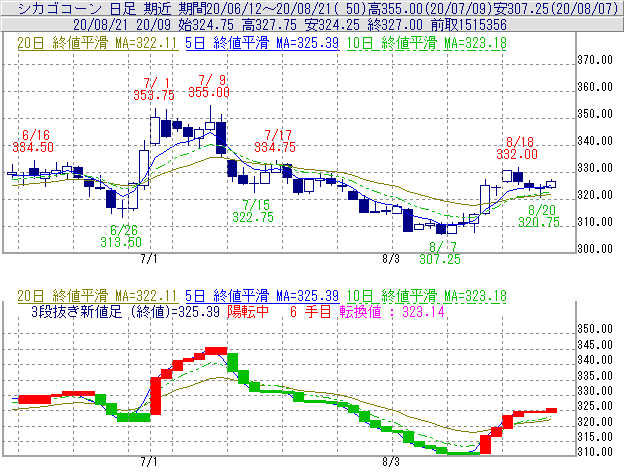Click the 7/1 date label under upper chart

point(149,259)
